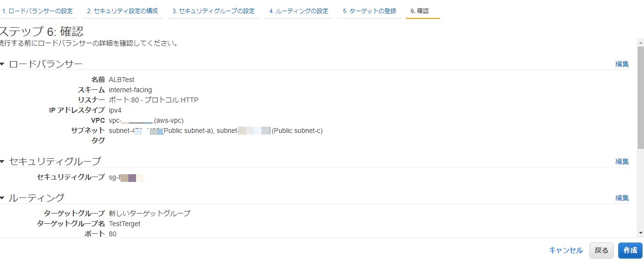Collapse the ロードバランサー section triangle
Screen dimensions: 644x262
[x=2, y=64]
